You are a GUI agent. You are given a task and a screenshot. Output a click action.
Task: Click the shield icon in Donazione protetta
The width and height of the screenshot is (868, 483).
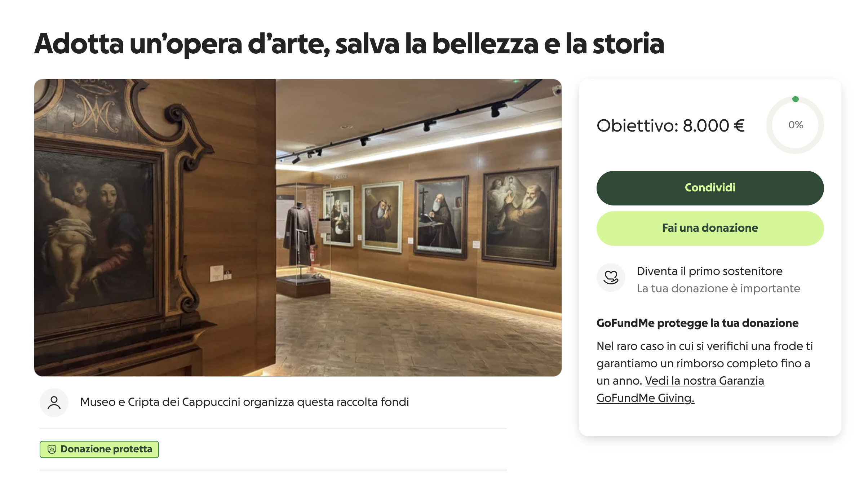coord(52,449)
